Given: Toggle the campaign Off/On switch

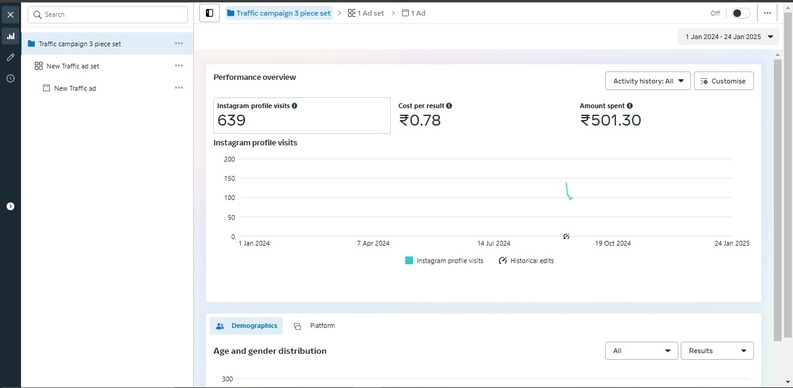Looking at the screenshot, I should tap(741, 13).
